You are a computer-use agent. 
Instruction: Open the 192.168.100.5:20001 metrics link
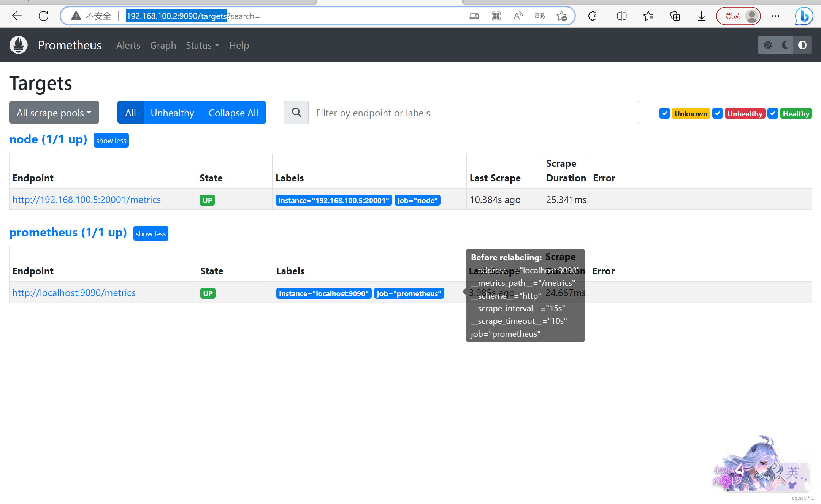(87, 200)
